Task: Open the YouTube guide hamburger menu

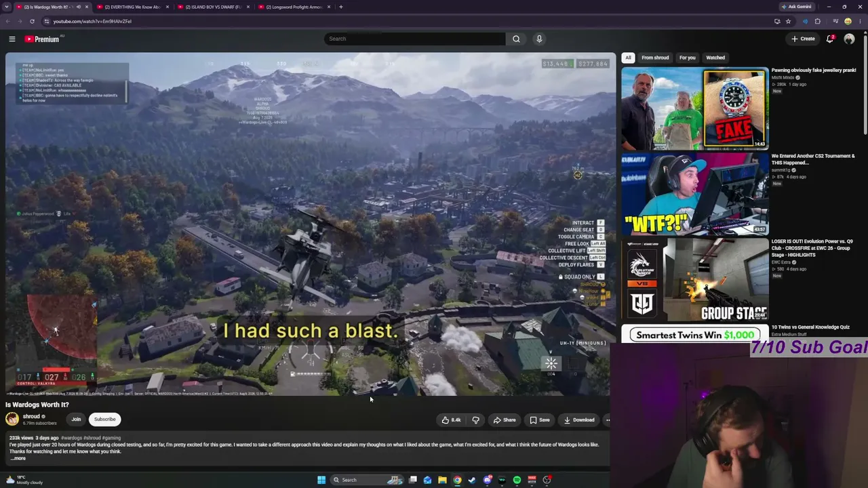Action: (x=12, y=39)
